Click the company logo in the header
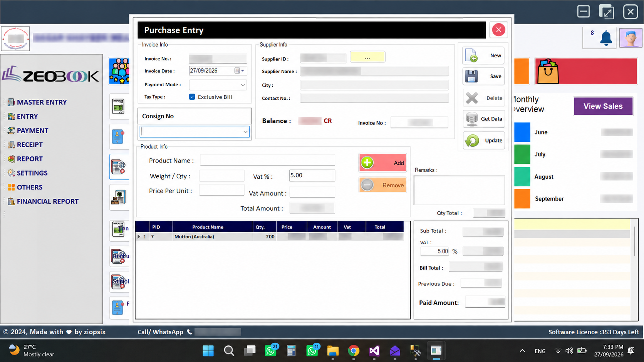 15,39
